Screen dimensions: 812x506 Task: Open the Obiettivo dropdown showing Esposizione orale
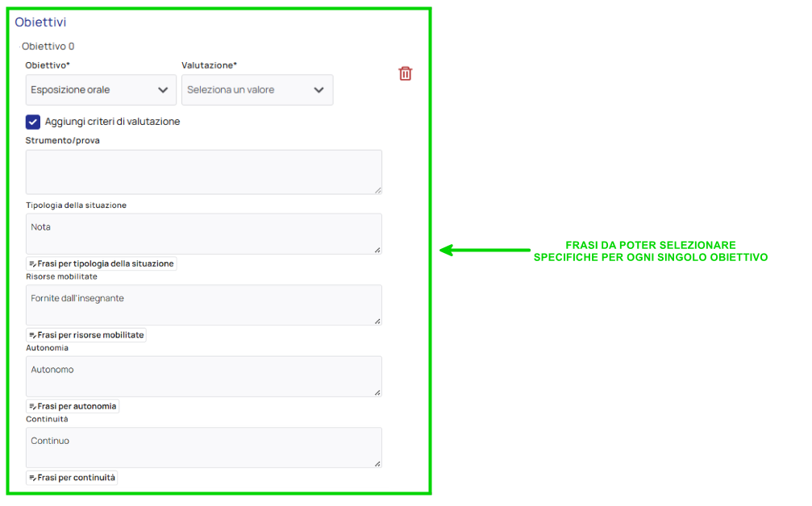point(101,90)
